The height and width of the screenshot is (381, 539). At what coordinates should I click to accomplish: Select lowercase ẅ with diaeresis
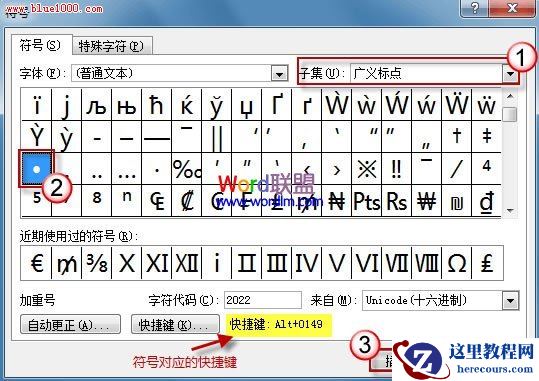[486, 105]
